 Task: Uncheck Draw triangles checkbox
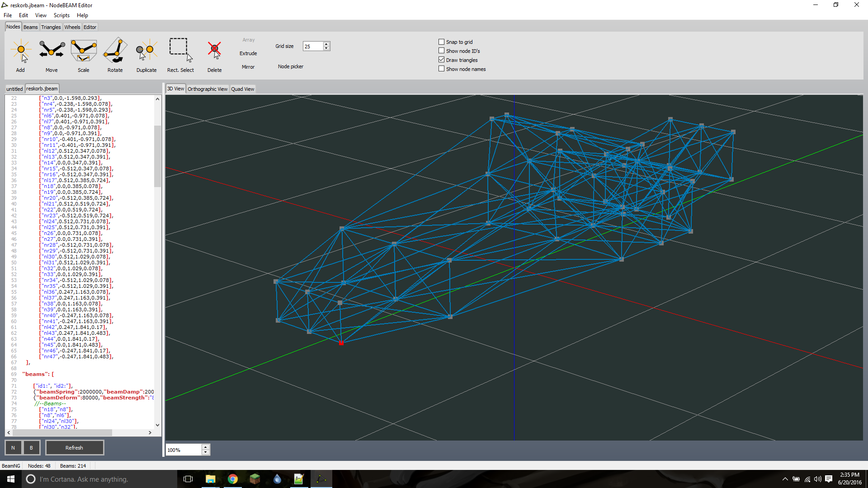pos(442,60)
